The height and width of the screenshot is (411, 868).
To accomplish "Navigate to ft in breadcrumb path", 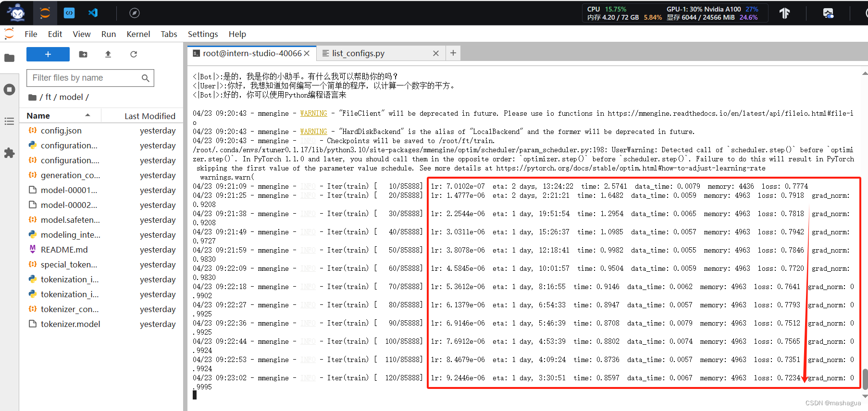I will click(x=48, y=97).
